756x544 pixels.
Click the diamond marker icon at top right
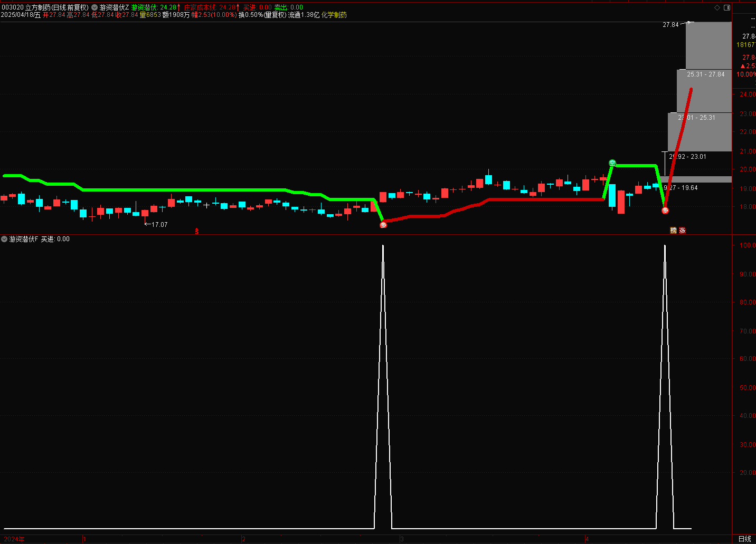click(x=717, y=7)
